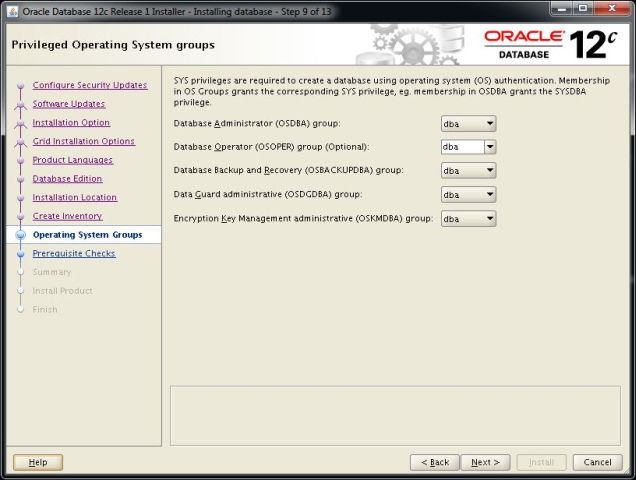
Task: Open the OSDGDBA group dropdown
Action: click(x=468, y=195)
